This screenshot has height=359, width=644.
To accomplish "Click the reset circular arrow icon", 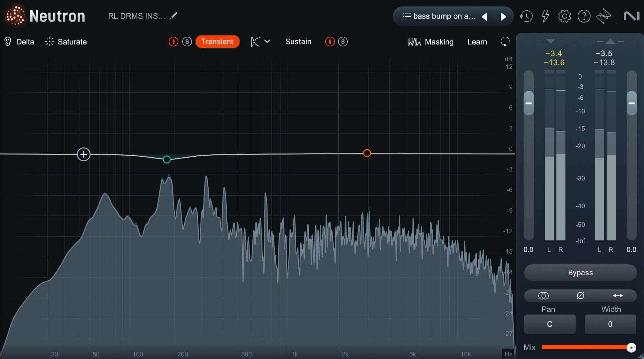I will click(x=505, y=42).
